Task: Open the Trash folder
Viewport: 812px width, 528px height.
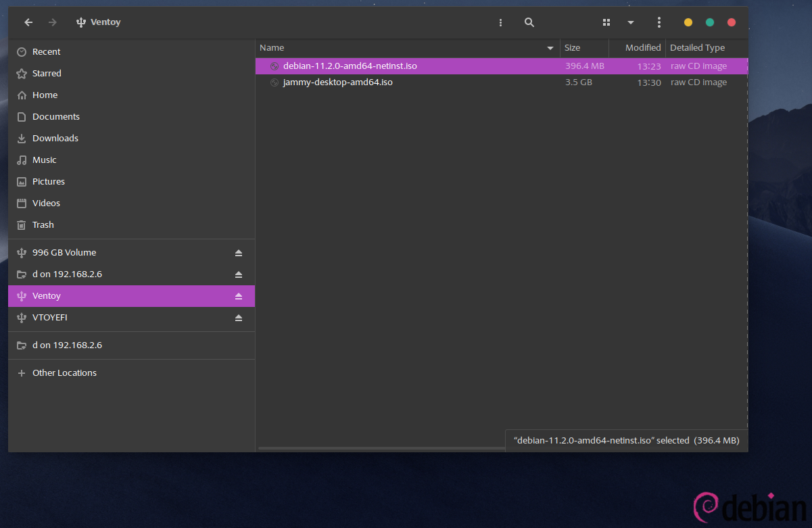Action: [43, 225]
